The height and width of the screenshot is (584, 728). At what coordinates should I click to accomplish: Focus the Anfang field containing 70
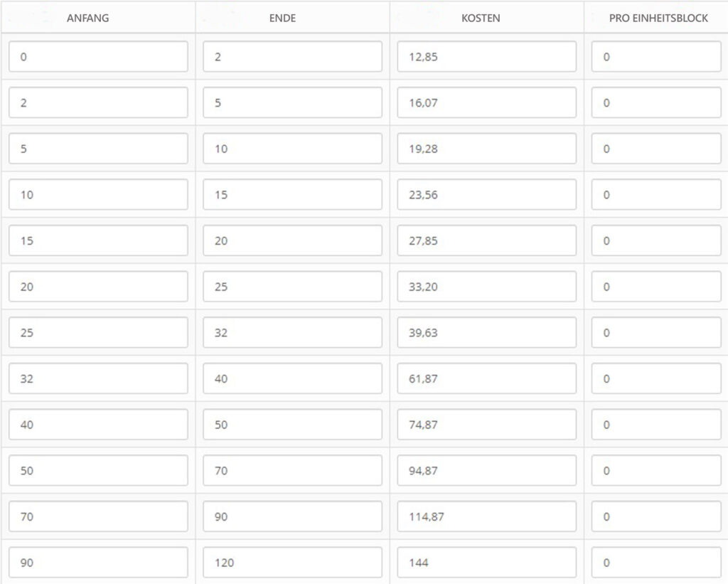(98, 516)
